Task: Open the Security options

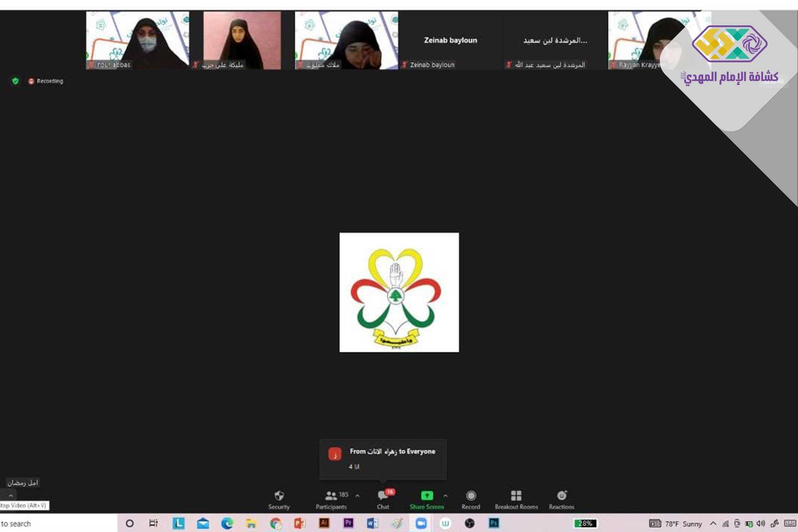Action: coord(279,499)
